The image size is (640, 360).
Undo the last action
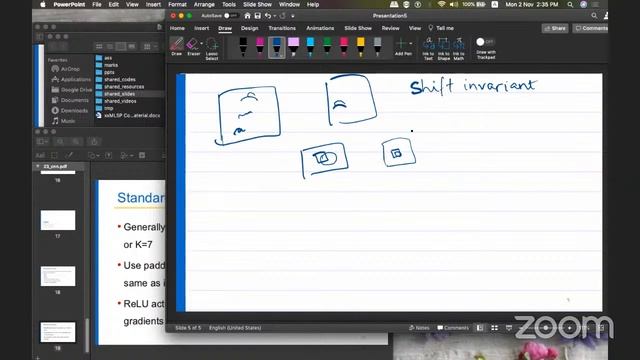[x=267, y=16]
